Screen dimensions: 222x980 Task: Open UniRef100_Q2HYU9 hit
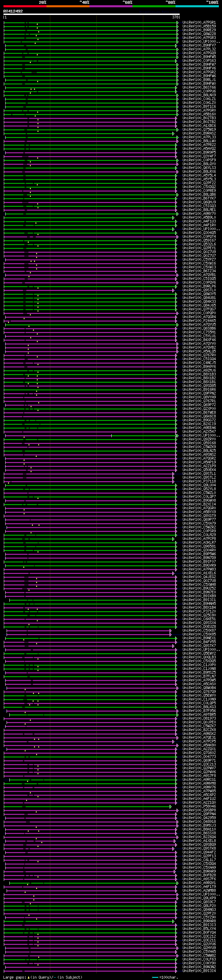pos(199,948)
